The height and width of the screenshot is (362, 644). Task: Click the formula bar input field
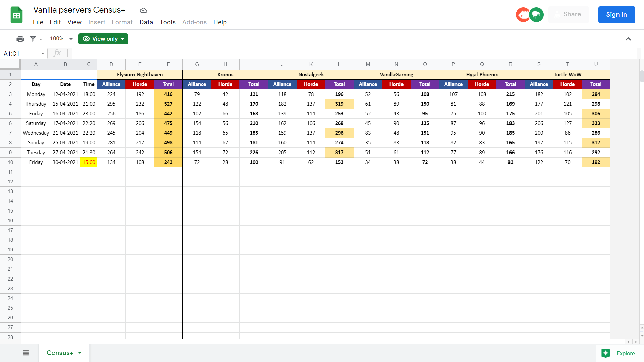[352, 53]
